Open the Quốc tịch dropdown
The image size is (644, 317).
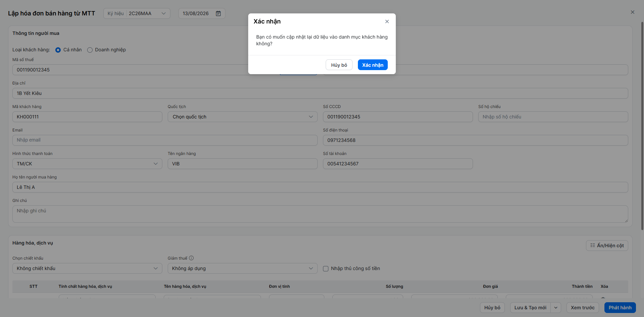point(243,117)
